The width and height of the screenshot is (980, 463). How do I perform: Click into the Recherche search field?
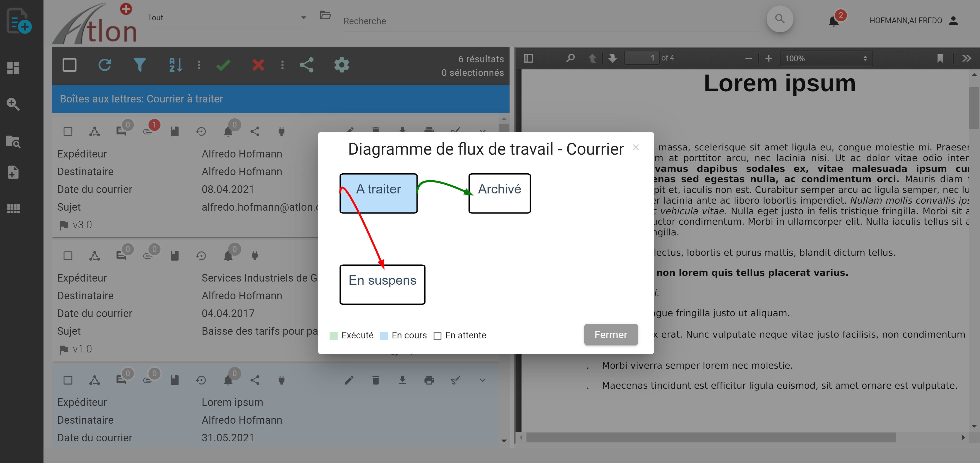tap(552, 21)
